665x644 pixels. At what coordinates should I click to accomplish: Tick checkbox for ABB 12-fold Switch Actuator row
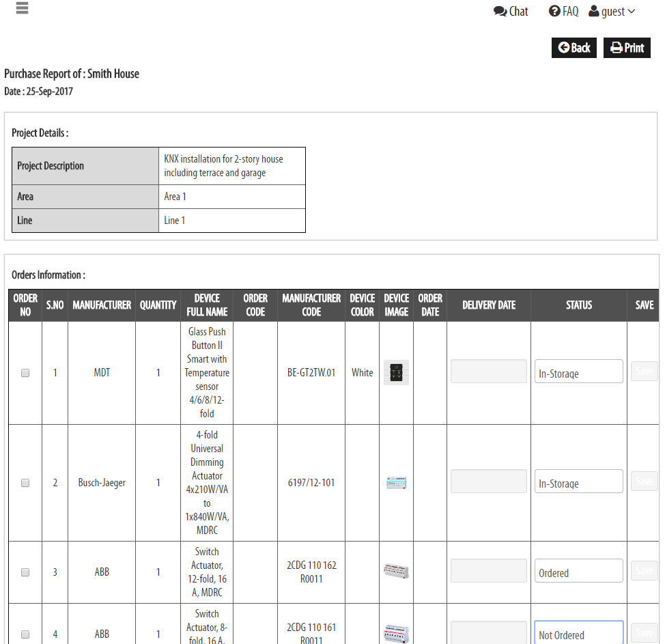click(25, 572)
